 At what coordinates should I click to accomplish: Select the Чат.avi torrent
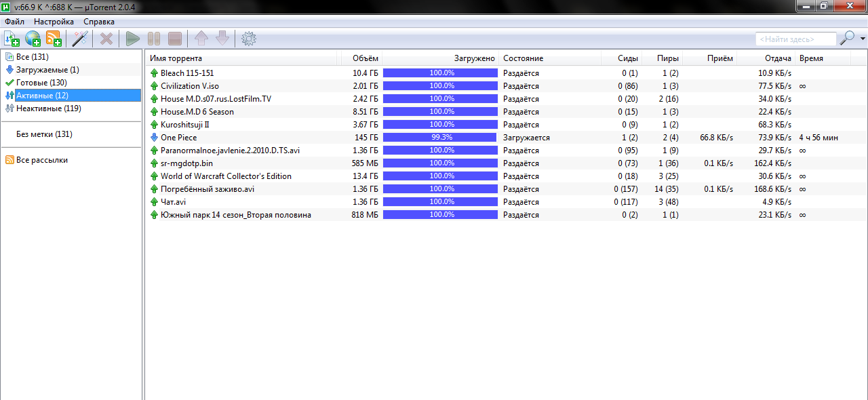click(x=506, y=201)
